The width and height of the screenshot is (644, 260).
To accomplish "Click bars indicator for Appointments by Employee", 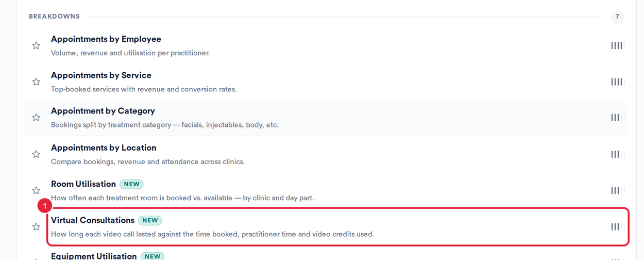I will 618,45.
